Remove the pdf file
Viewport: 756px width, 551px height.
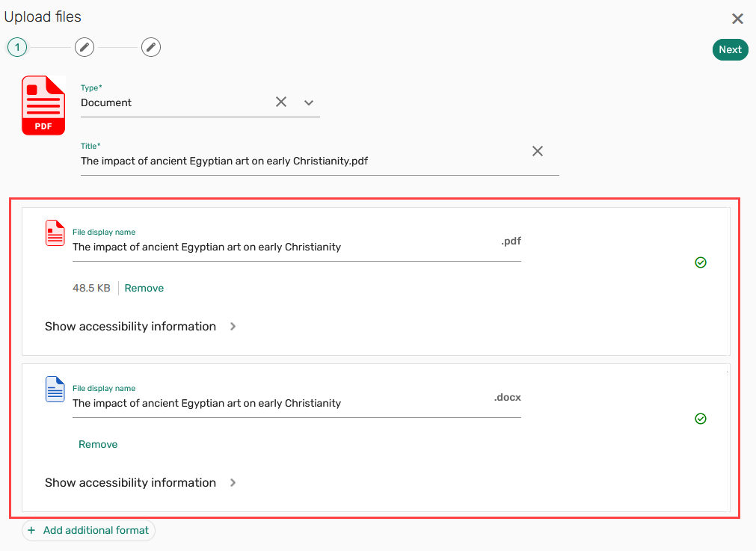click(144, 288)
